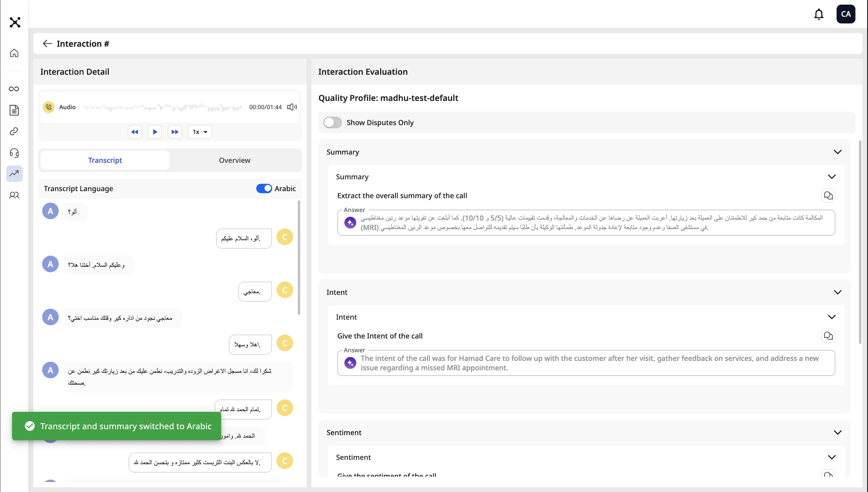Fast forward the audio playback

click(175, 132)
